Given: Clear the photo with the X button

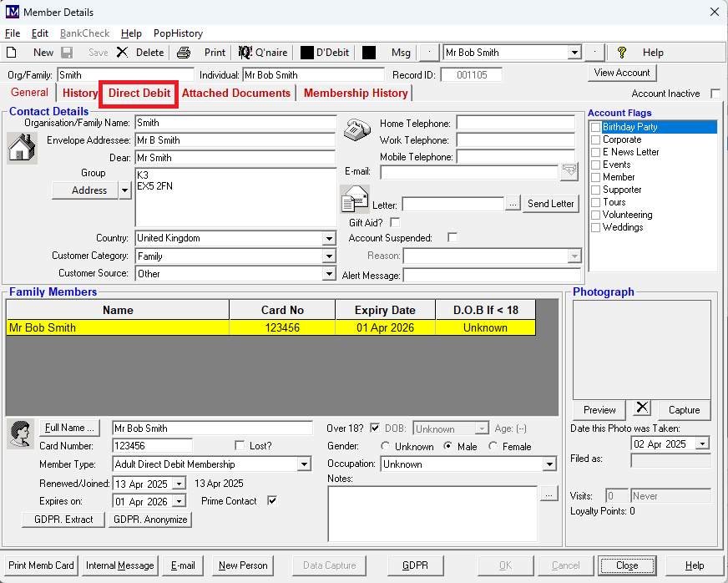Looking at the screenshot, I should (x=641, y=408).
